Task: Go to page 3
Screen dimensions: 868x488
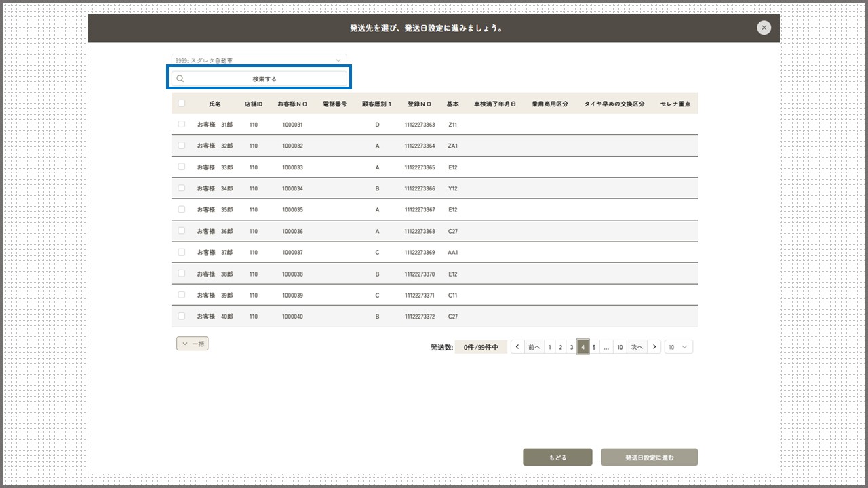Action: tap(572, 347)
